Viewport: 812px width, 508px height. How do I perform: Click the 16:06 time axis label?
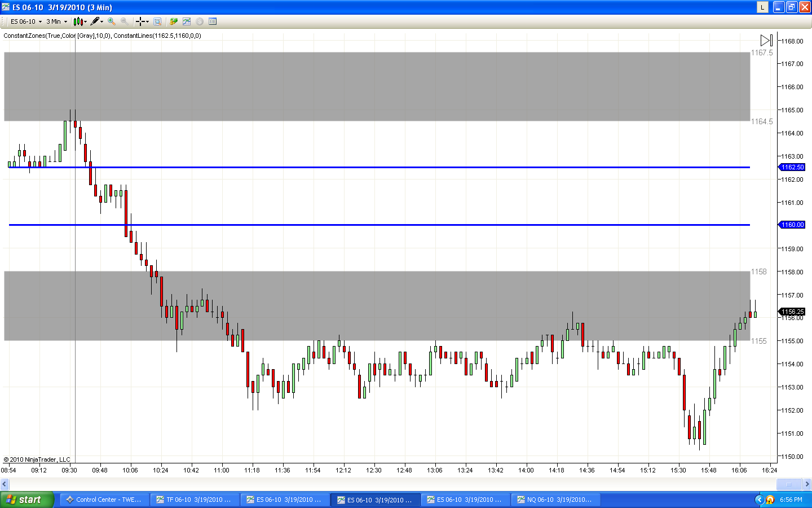click(x=739, y=470)
